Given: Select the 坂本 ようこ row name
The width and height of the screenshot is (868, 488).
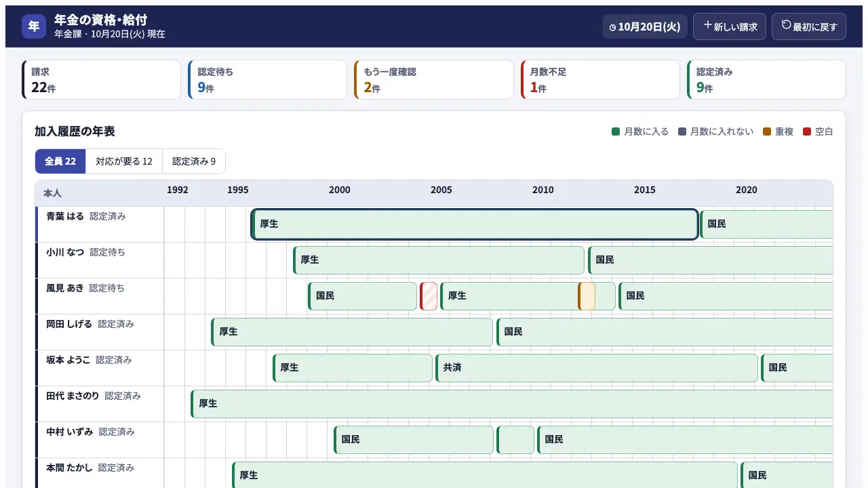Looking at the screenshot, I should point(68,360).
